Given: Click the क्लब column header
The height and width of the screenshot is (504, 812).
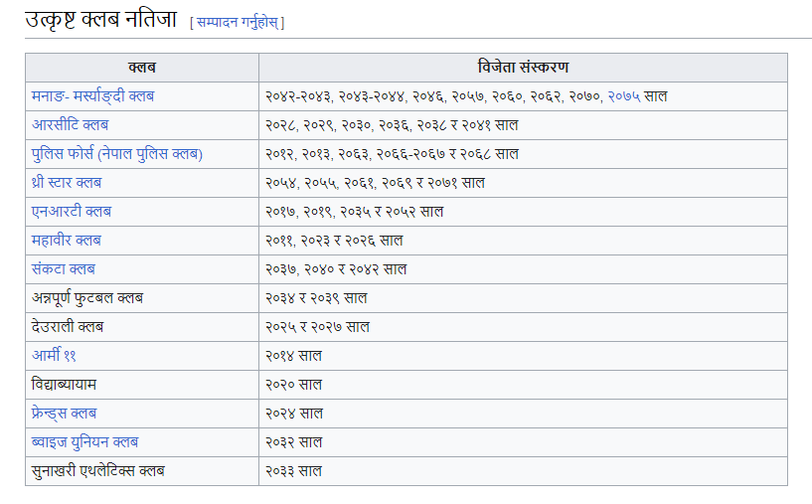Looking at the screenshot, I should tap(142, 68).
